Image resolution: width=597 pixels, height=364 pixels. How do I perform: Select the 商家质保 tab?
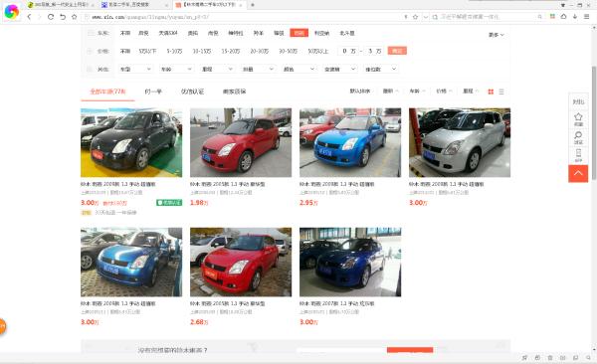pyautogui.click(x=234, y=91)
